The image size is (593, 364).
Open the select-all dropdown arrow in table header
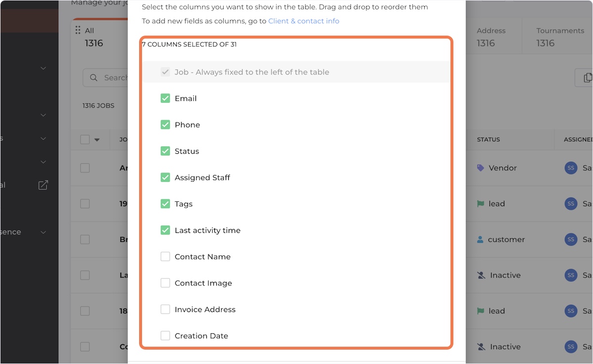pyautogui.click(x=97, y=140)
